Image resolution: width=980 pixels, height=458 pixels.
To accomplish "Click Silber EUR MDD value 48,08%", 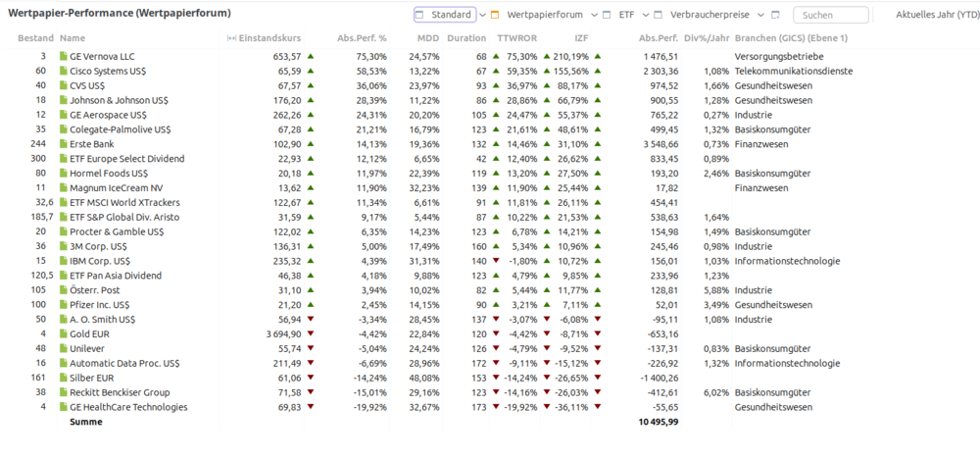I will point(424,378).
